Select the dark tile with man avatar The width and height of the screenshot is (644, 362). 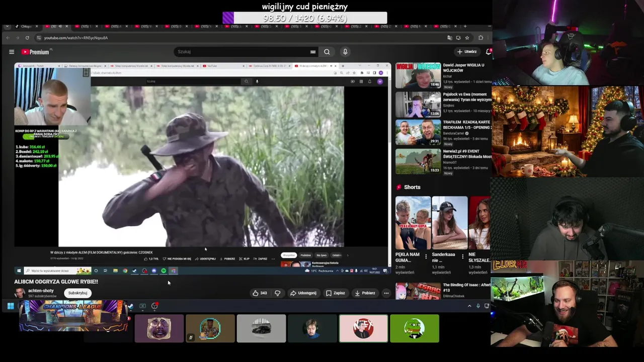pos(312,328)
